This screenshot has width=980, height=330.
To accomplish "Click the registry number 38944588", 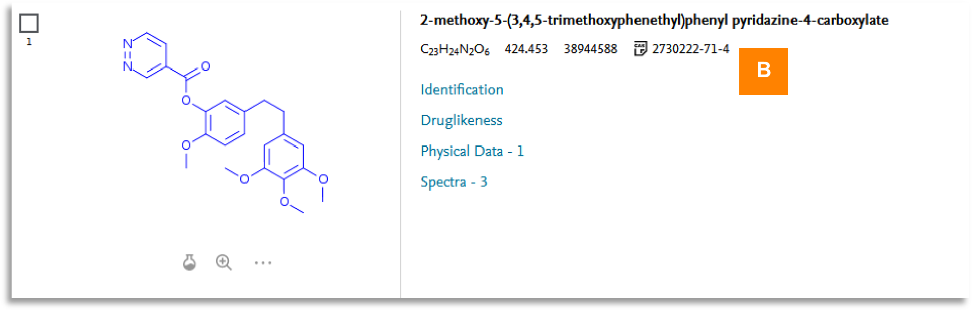I will 590,49.
